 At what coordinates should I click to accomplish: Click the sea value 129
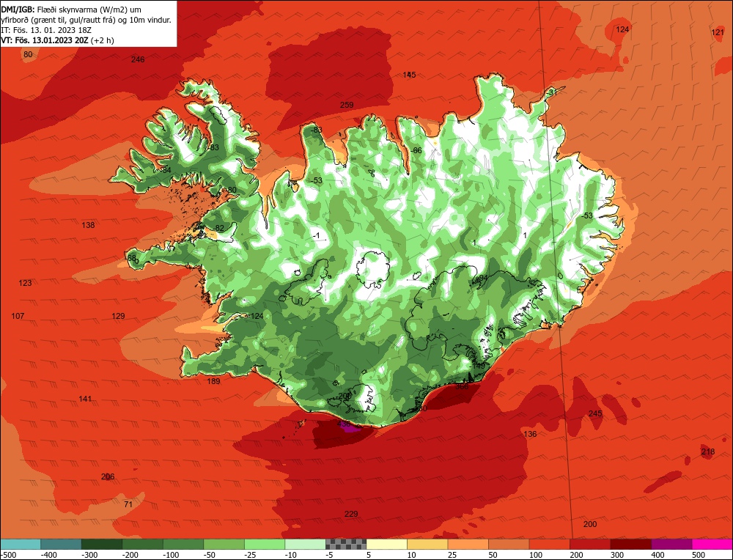pyautogui.click(x=118, y=316)
